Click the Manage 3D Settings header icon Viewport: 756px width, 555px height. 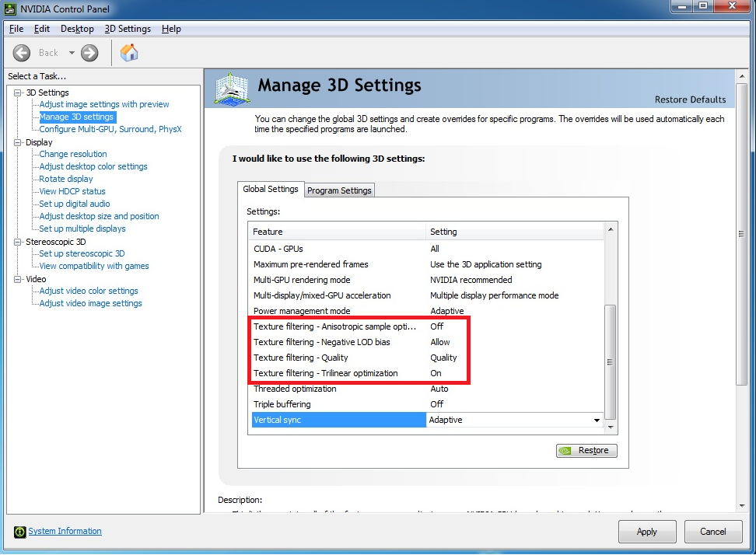[x=231, y=88]
